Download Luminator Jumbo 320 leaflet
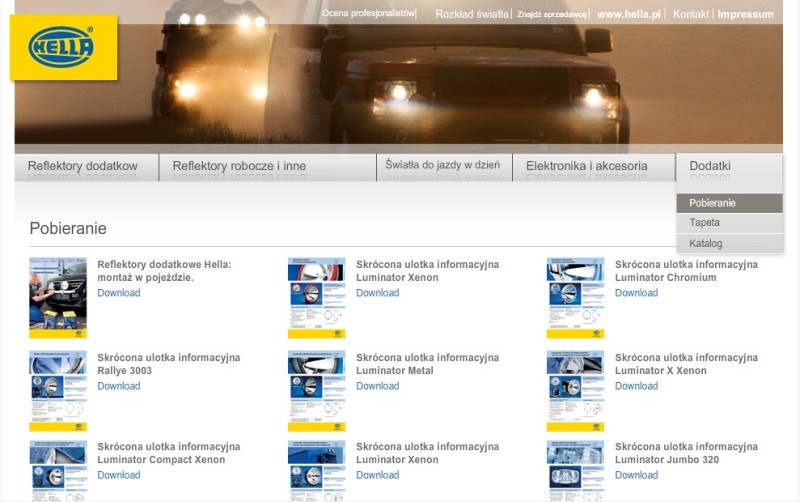Viewport: 800px width, 502px height. pyautogui.click(x=636, y=475)
